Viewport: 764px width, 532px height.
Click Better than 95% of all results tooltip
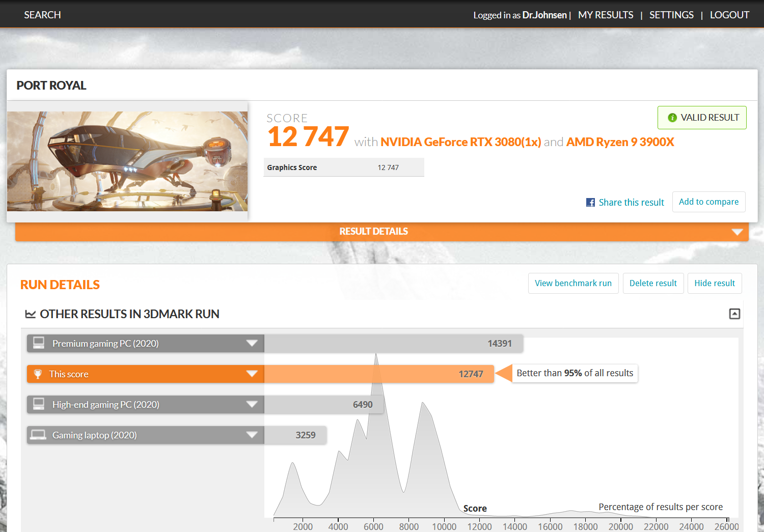[x=575, y=373]
